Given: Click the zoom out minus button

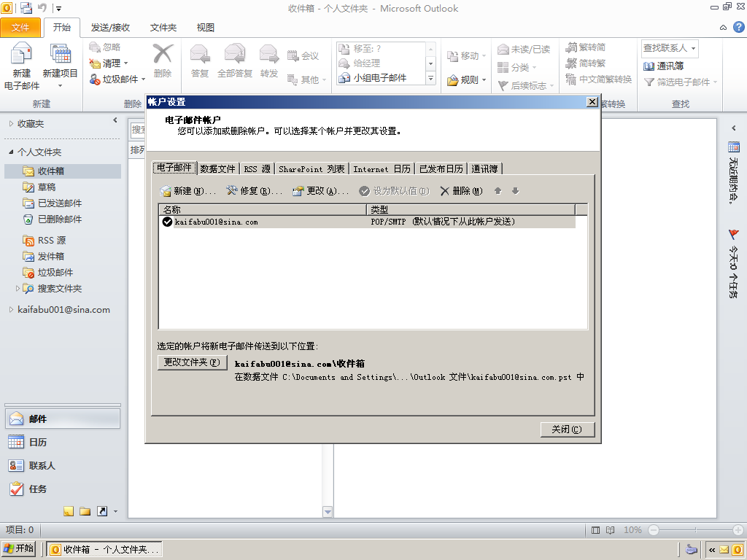Looking at the screenshot, I should click(654, 530).
